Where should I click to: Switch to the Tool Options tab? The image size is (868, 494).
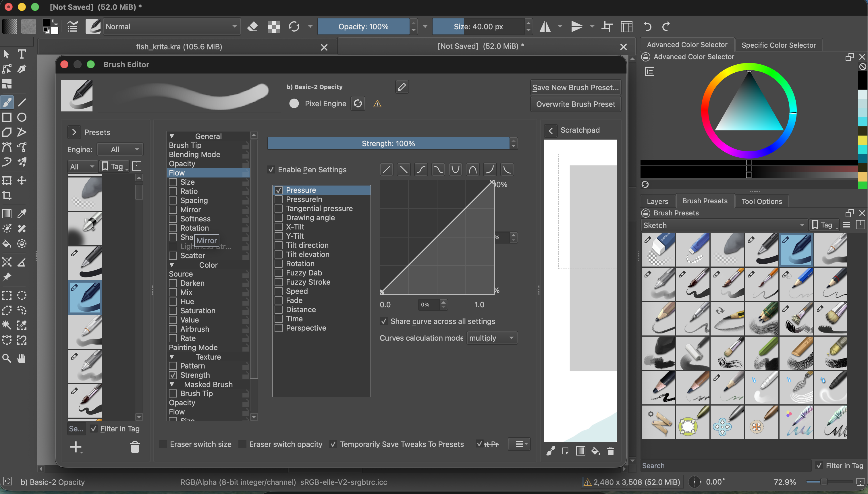761,201
